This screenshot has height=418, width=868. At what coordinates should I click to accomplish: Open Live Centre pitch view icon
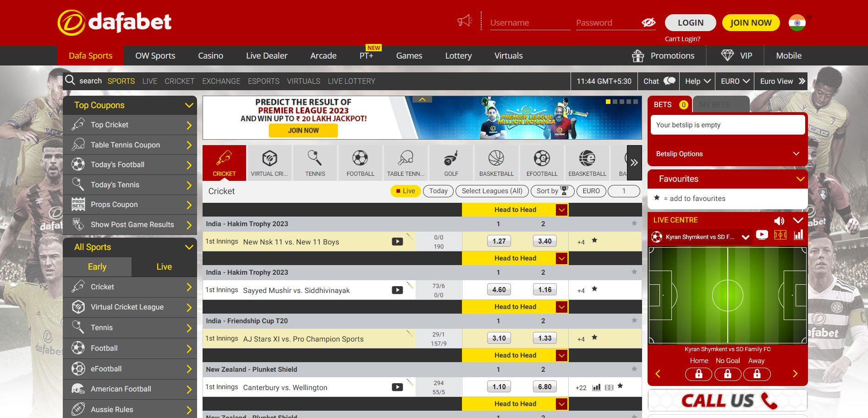pos(780,235)
